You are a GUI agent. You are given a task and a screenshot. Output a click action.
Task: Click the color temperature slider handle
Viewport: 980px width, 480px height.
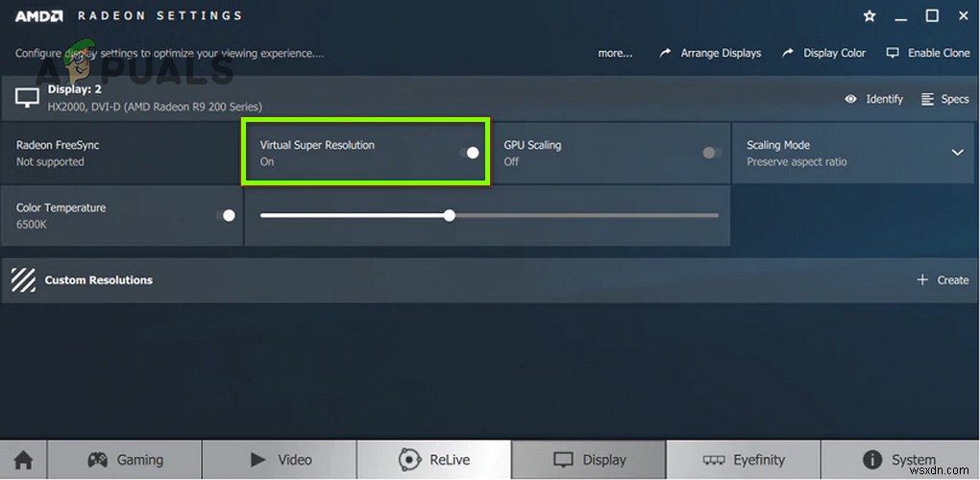[x=450, y=215]
